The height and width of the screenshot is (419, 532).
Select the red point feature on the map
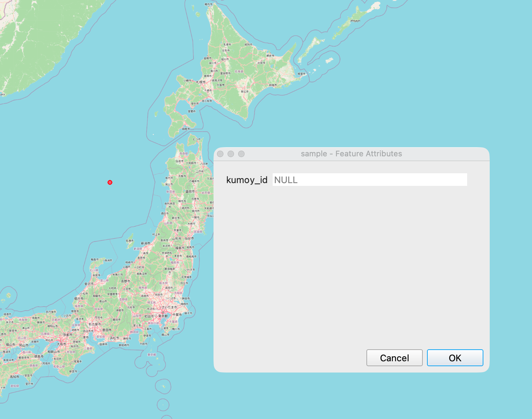coord(110,182)
